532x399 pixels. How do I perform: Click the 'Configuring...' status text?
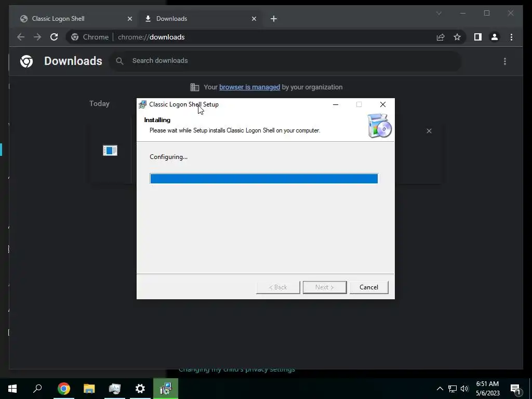click(169, 157)
